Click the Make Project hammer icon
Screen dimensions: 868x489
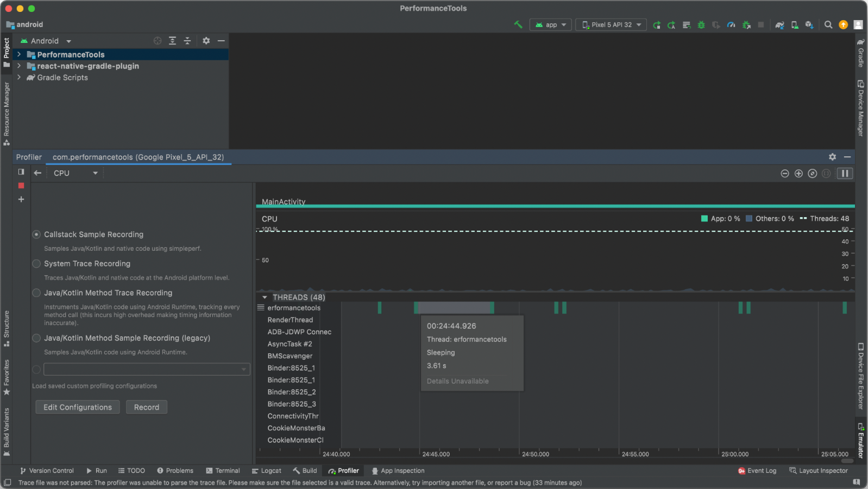pos(518,24)
